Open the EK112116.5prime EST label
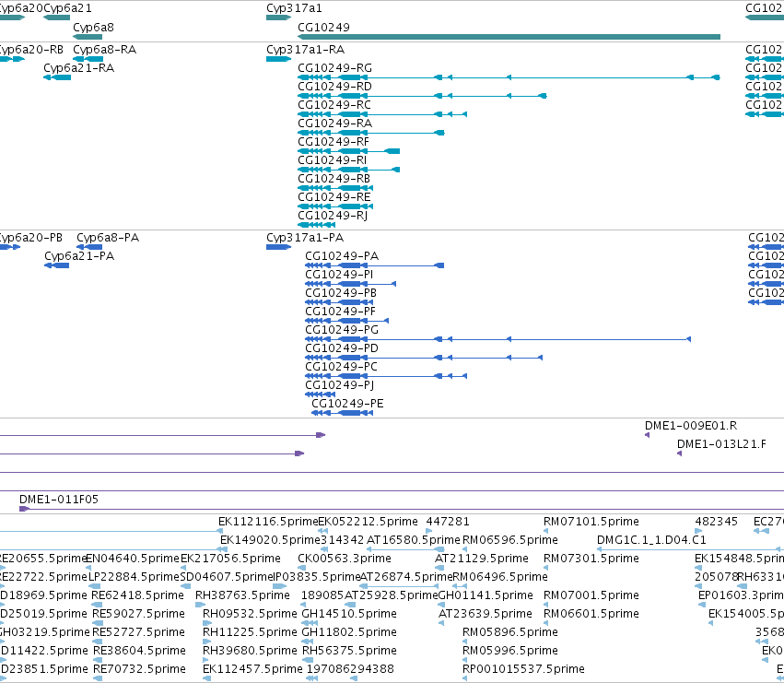This screenshot has width=784, height=683. [x=268, y=522]
